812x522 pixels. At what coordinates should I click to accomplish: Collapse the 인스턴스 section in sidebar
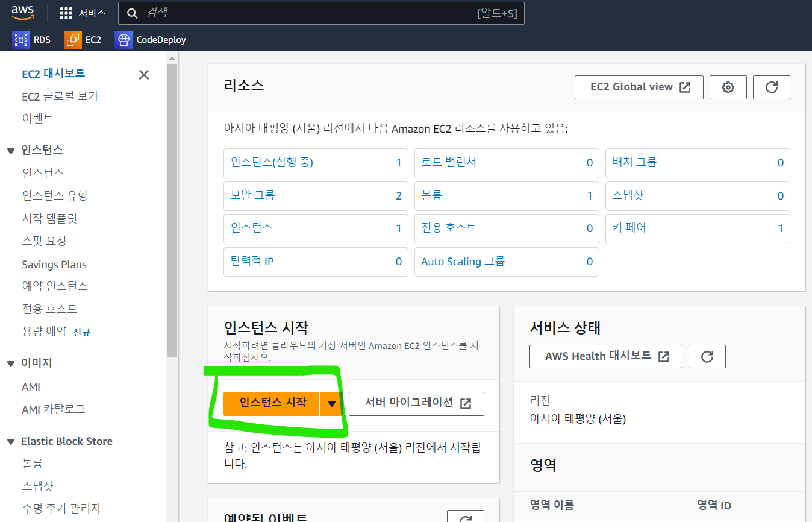click(11, 151)
